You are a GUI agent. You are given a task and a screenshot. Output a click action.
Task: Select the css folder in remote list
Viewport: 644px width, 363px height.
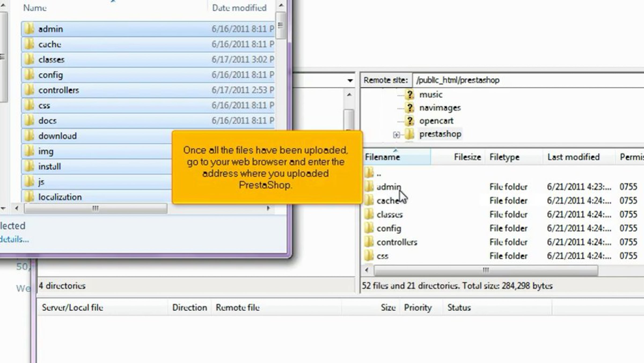click(382, 256)
